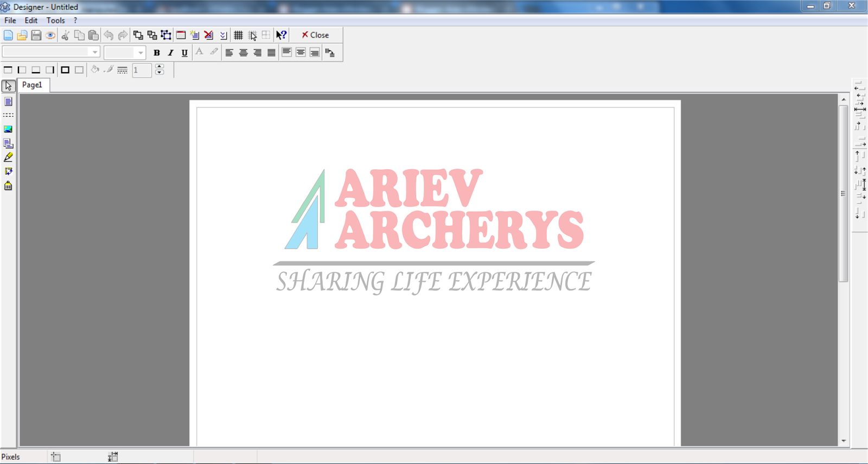
Task: Close the designer with the Close button
Action: click(x=315, y=35)
